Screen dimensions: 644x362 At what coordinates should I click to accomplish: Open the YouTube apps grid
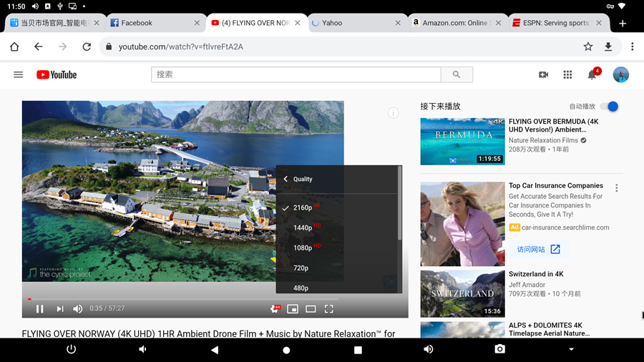click(x=567, y=74)
